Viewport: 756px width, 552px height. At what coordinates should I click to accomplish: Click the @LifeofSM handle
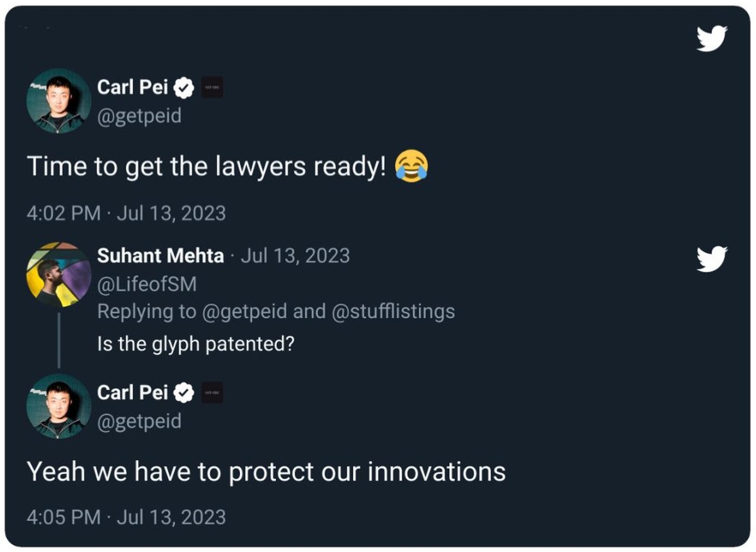[x=147, y=284]
